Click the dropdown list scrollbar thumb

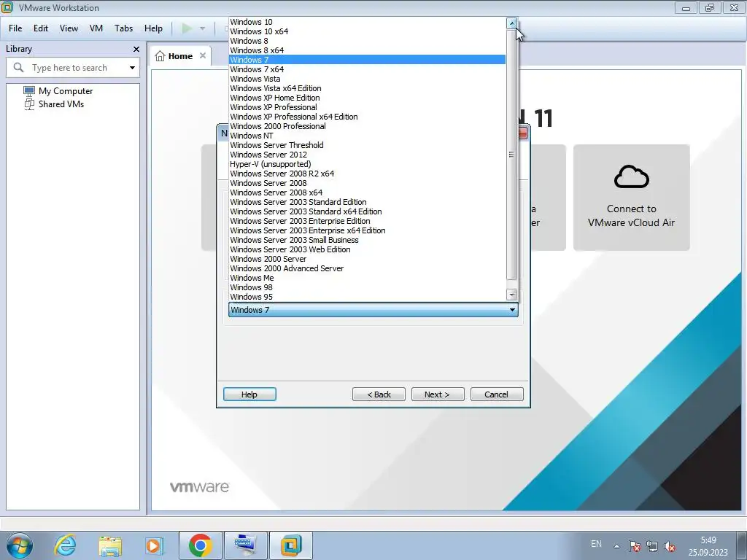tap(511, 155)
